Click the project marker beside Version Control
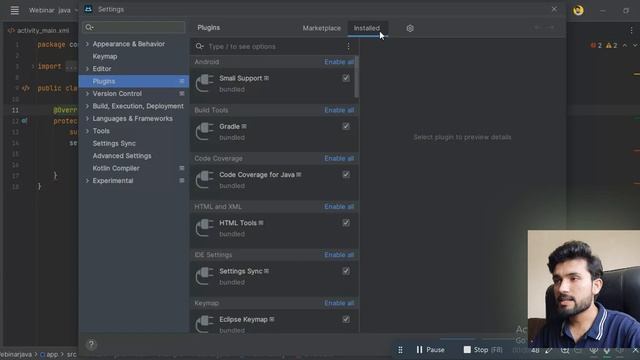 coord(182,93)
